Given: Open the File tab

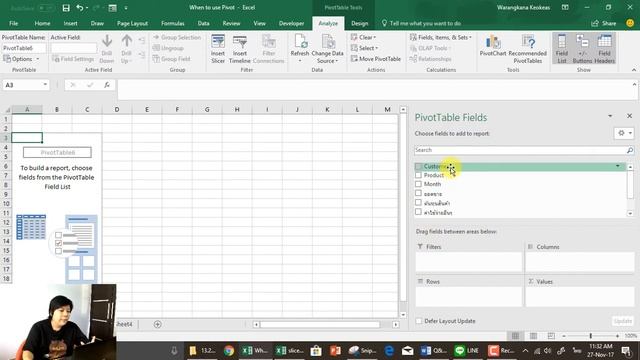Looking at the screenshot, I should tap(13, 23).
